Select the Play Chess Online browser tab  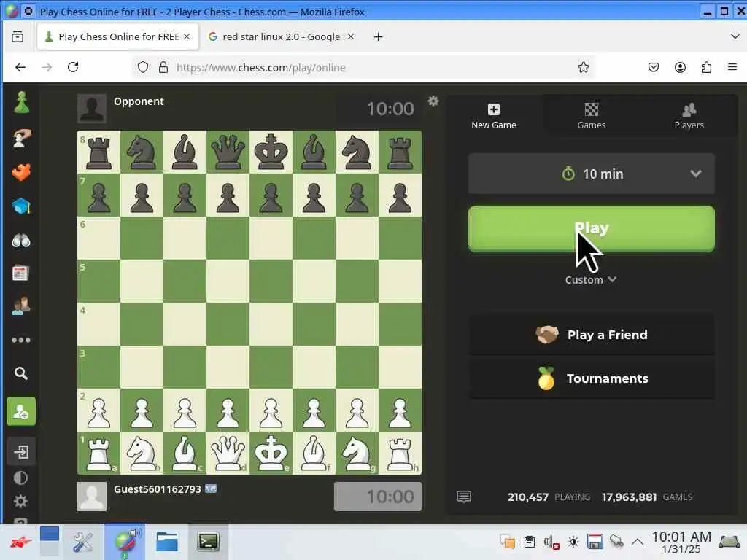[x=117, y=36]
